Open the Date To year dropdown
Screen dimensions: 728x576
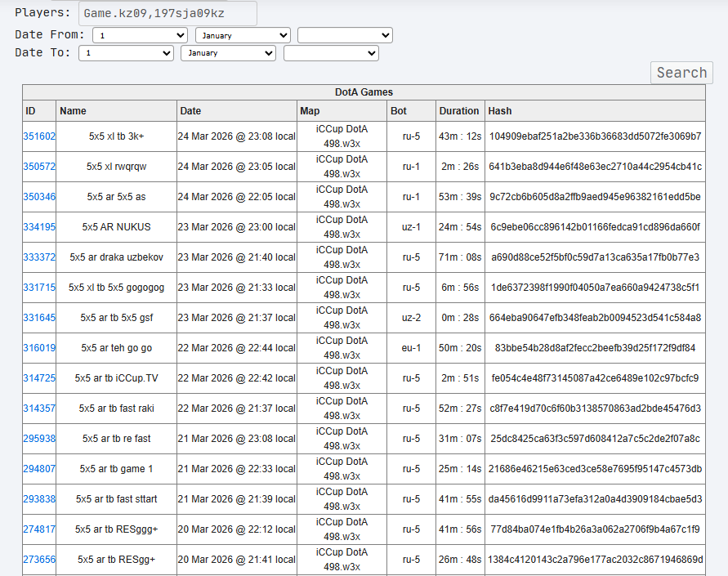point(331,53)
